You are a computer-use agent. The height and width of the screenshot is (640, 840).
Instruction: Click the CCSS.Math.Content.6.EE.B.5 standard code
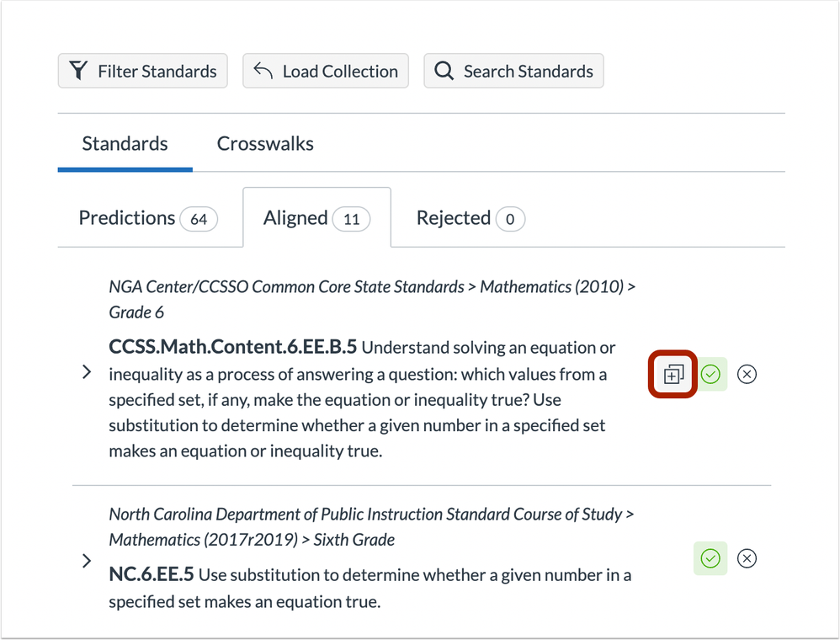[232, 347]
